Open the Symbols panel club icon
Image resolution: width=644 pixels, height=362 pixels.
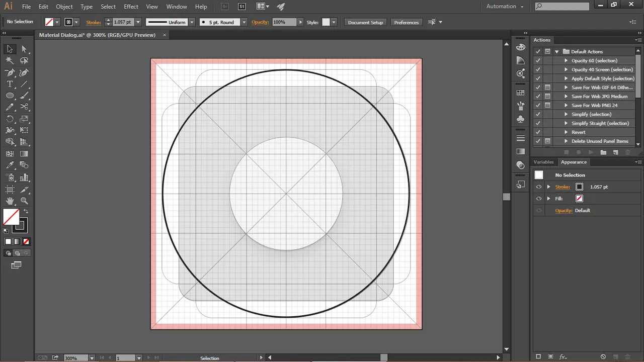(x=521, y=119)
